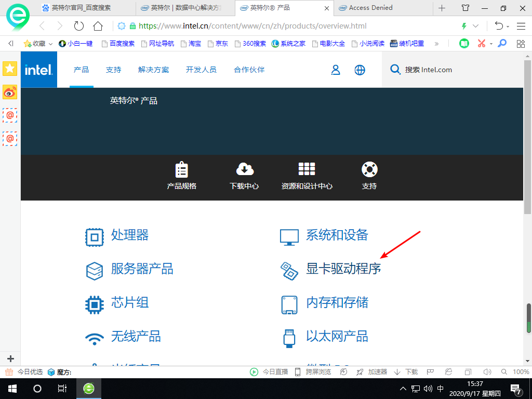Image resolution: width=532 pixels, height=399 pixels.
Task: Click the 显卡驱动程序 graphics card icon
Action: point(289,271)
